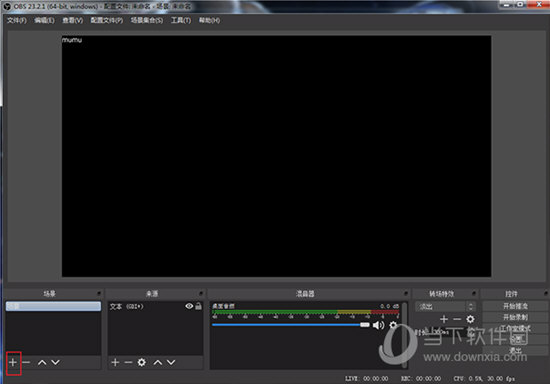
Task: Click the 桌面音频 mixer label
Action: (223, 306)
